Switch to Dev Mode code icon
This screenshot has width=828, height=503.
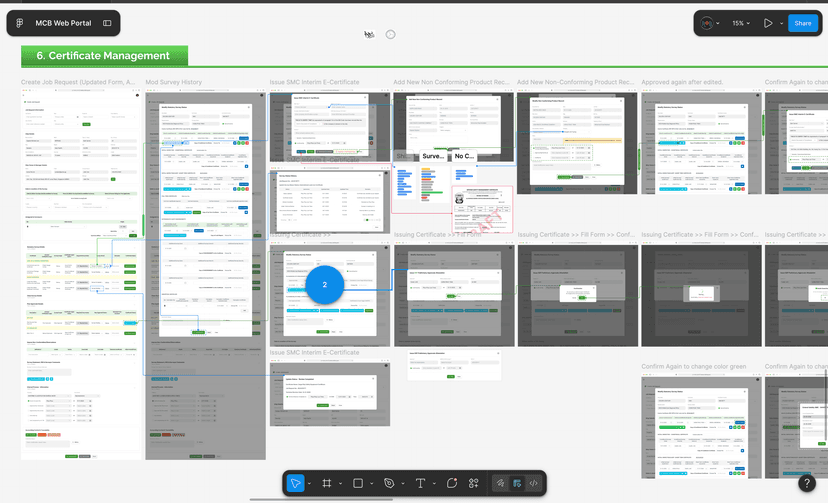[534, 483]
